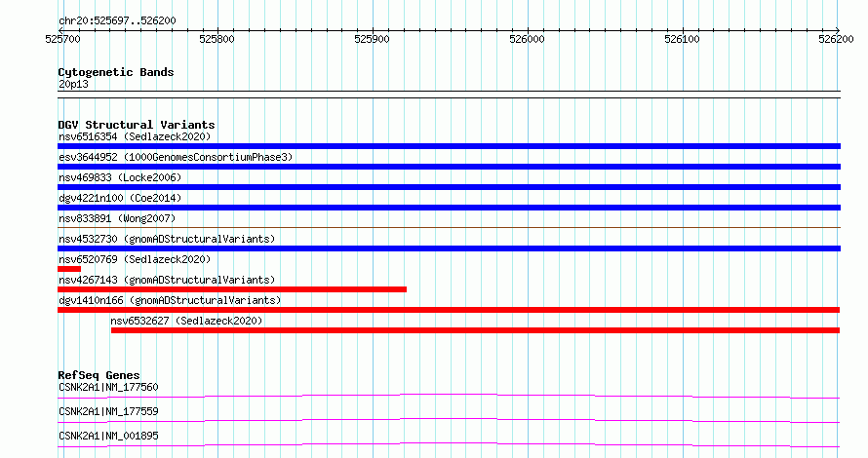Select the blue bar under esv3644952
The width and height of the screenshot is (868, 458).
click(x=449, y=167)
